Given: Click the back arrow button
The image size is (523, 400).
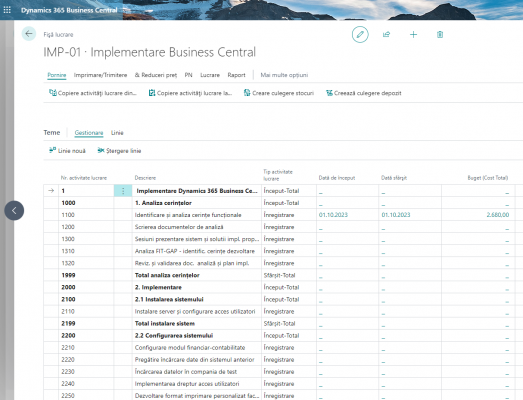Looking at the screenshot, I should 29,34.
